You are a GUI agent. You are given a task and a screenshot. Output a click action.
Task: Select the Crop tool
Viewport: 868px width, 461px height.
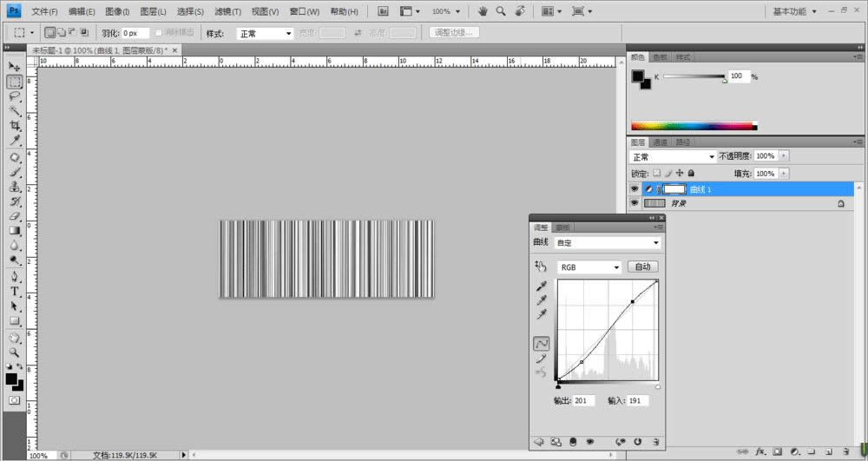15,126
